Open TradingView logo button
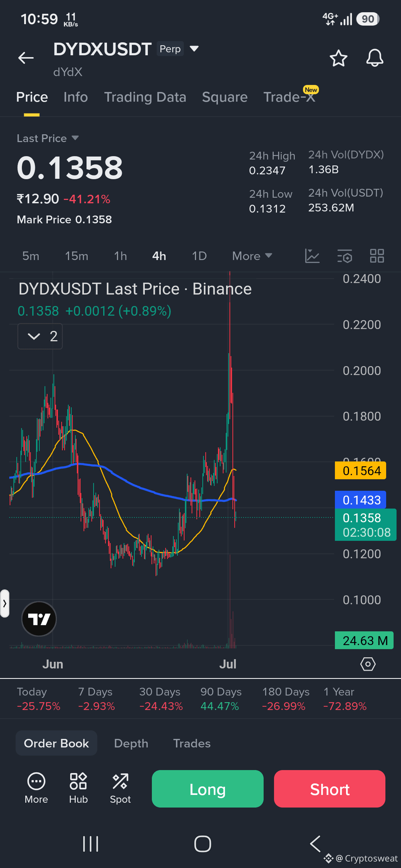401x868 pixels. coord(39,619)
